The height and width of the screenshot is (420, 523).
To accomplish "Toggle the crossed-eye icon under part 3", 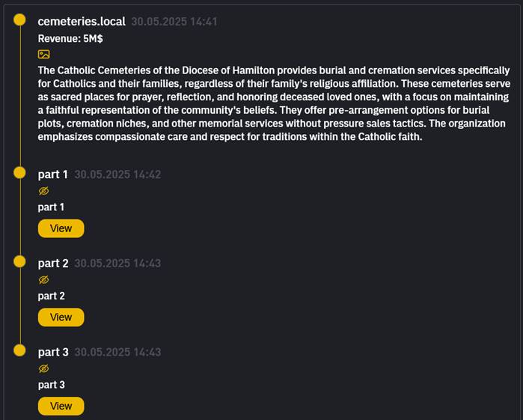I will coord(43,369).
